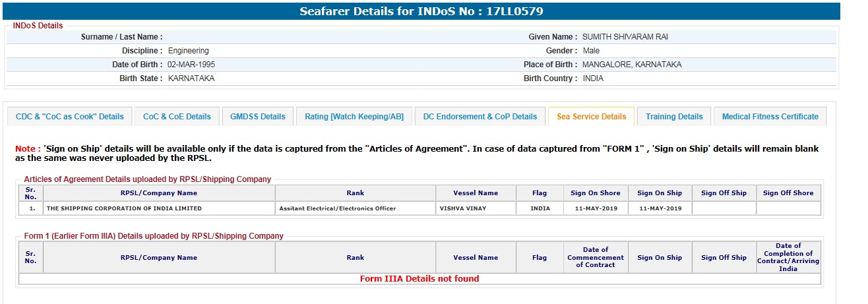Open the CDC & "CoC as Cook" Details tab
Viewport: 868px width, 304px height.
(70, 117)
